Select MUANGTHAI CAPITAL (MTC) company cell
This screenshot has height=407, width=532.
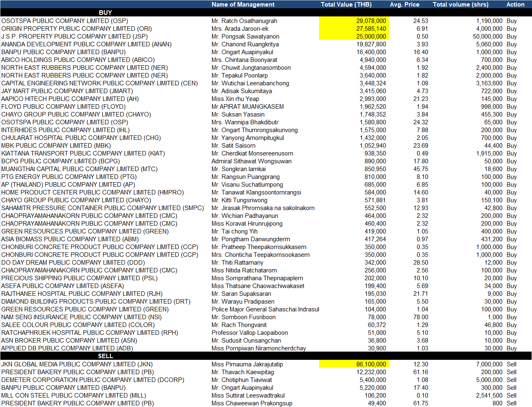[79, 169]
